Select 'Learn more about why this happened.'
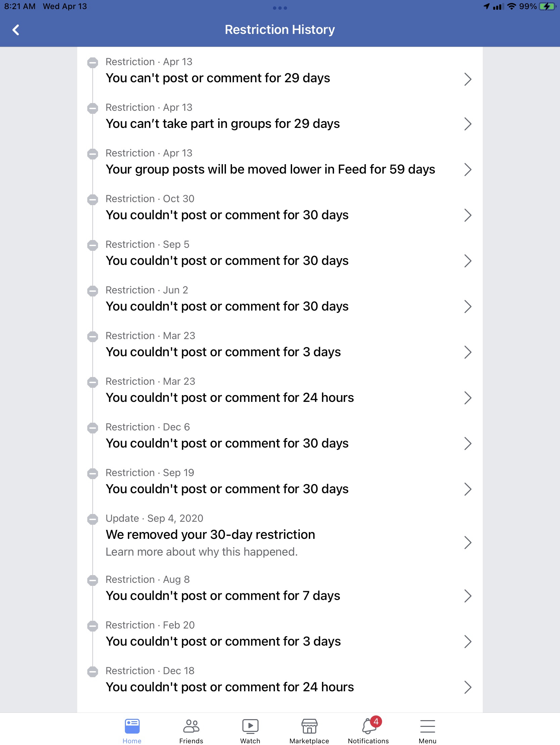Image resolution: width=560 pixels, height=745 pixels. (202, 552)
